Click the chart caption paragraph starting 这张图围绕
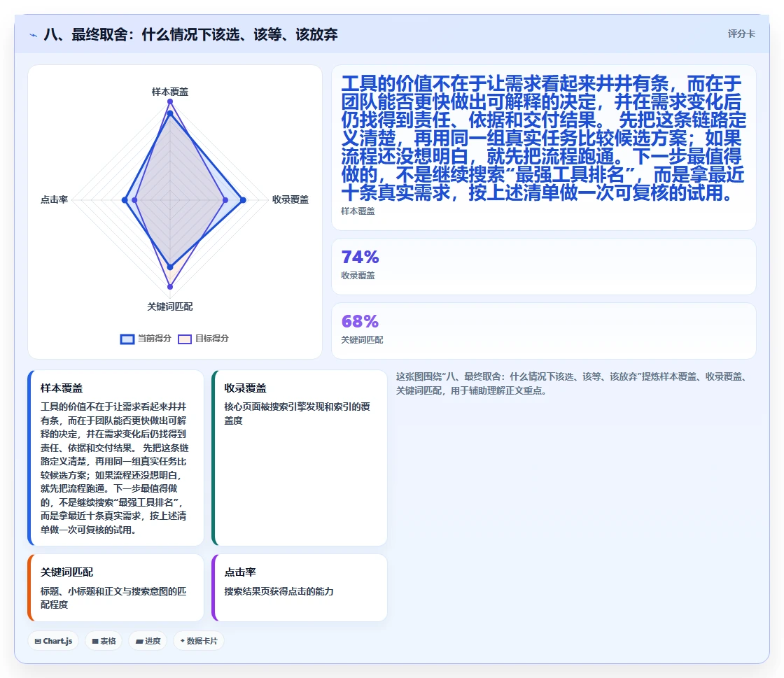The height and width of the screenshot is (678, 784). [573, 383]
